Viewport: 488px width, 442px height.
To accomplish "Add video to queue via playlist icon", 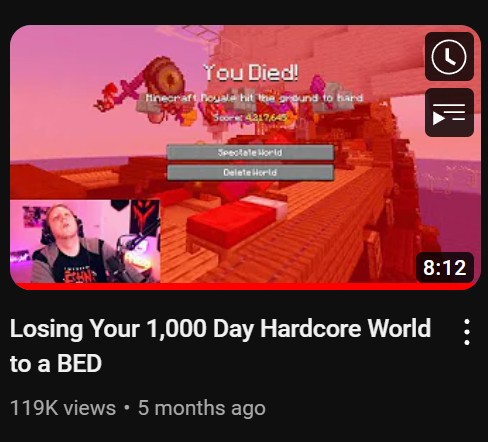I will click(x=449, y=113).
